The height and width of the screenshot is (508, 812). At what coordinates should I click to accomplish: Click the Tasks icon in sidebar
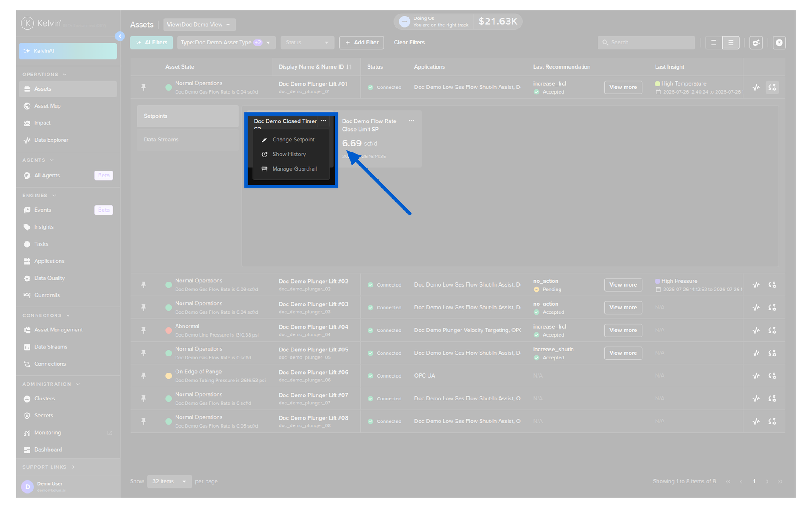tap(27, 244)
